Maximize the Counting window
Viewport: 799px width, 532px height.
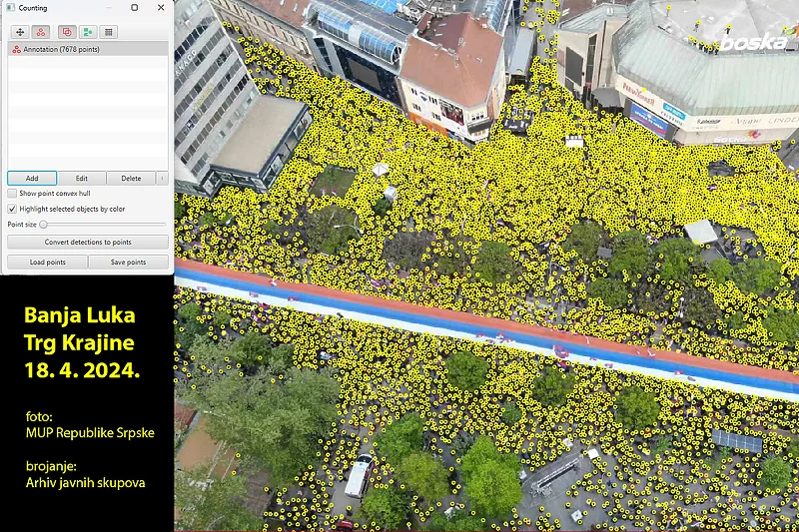135,8
